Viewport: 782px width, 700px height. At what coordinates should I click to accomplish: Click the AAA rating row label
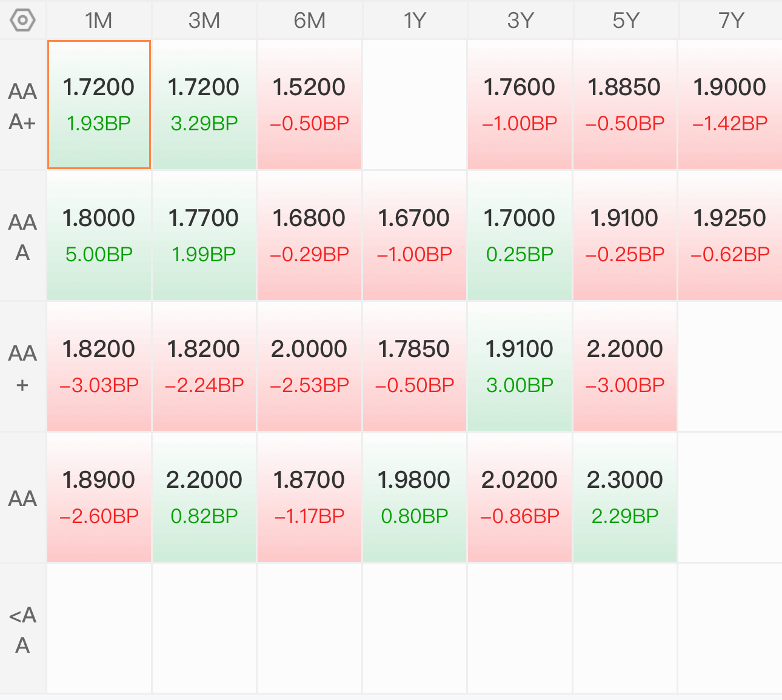coord(22,237)
